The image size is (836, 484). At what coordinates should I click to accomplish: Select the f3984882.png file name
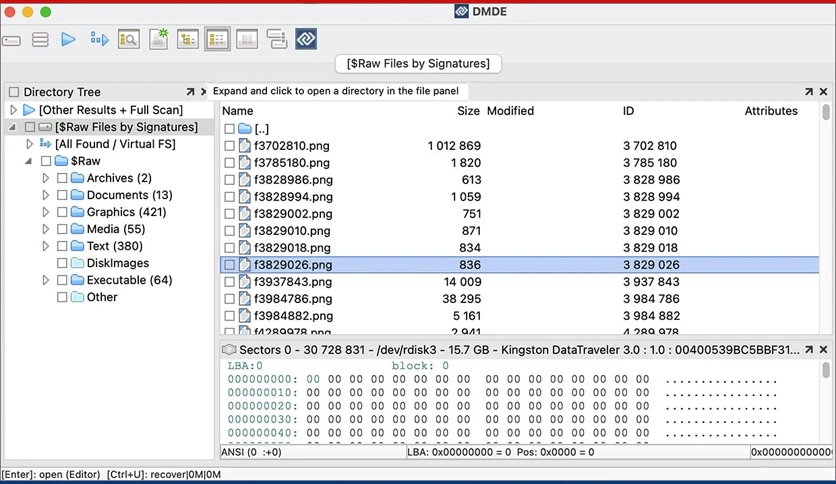click(293, 316)
